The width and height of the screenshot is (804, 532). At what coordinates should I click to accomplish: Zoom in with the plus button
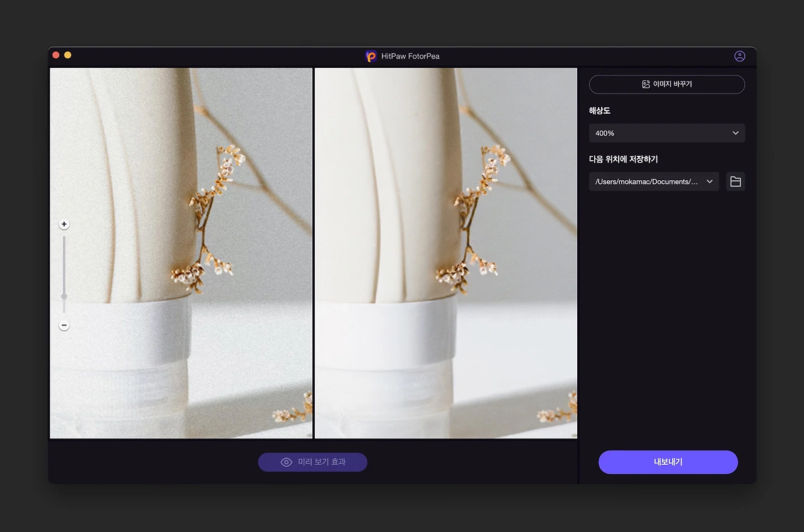(64, 224)
